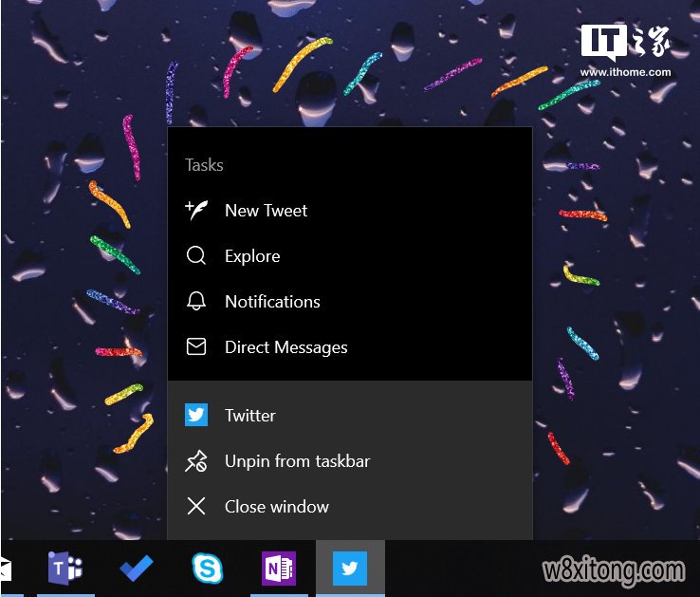Open Notifications from the jump list

tap(350, 302)
